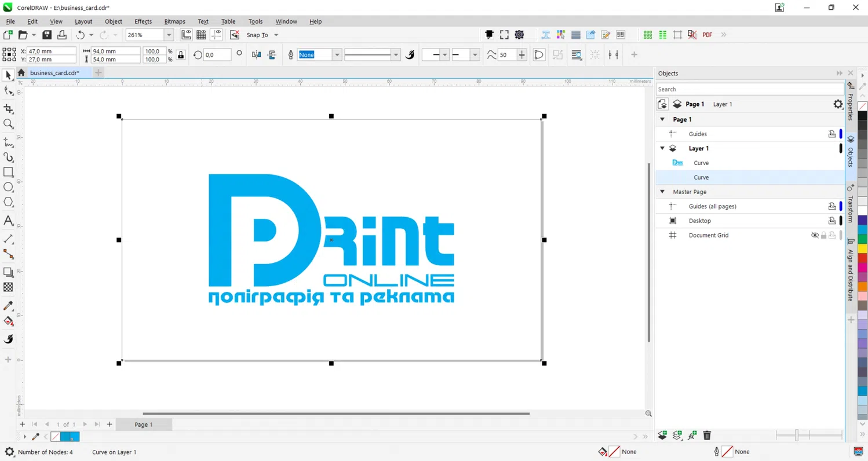The image size is (868, 461).
Task: Click the Publish to PDF icon
Action: [x=707, y=35]
